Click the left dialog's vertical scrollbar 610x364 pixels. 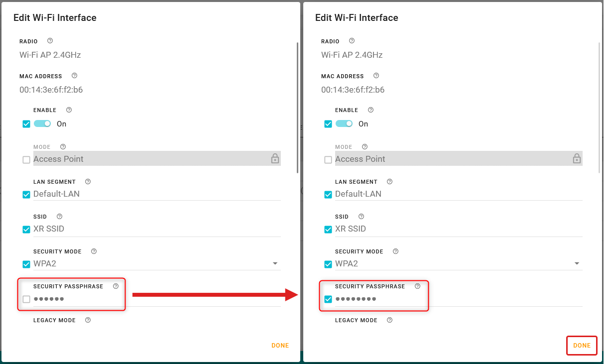[x=297, y=107]
